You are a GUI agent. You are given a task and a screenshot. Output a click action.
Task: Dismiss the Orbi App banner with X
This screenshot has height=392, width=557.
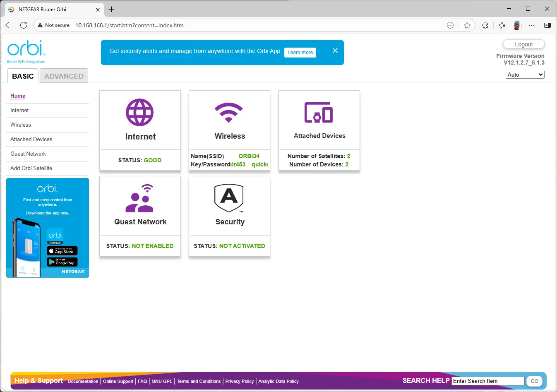click(x=335, y=51)
